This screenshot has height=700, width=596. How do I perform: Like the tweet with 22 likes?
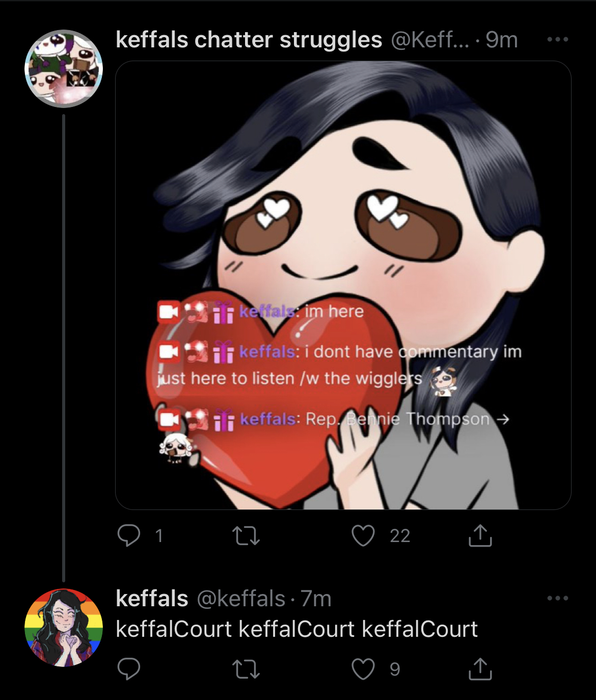[363, 535]
